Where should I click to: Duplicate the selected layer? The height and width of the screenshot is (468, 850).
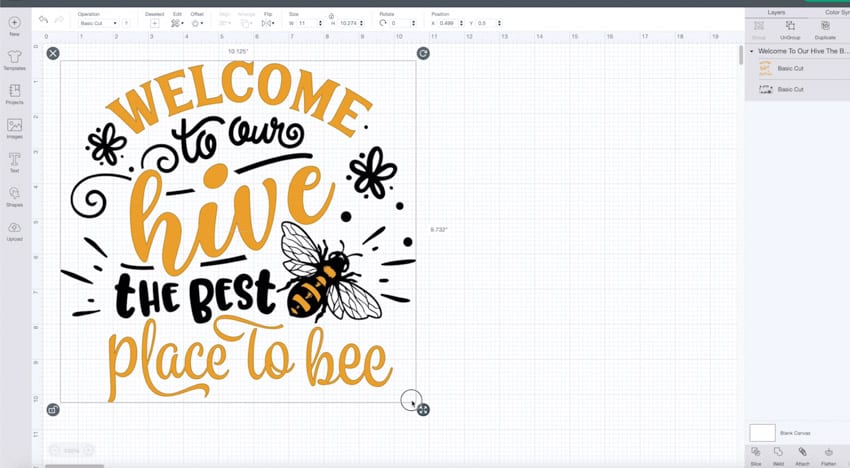coord(825,26)
